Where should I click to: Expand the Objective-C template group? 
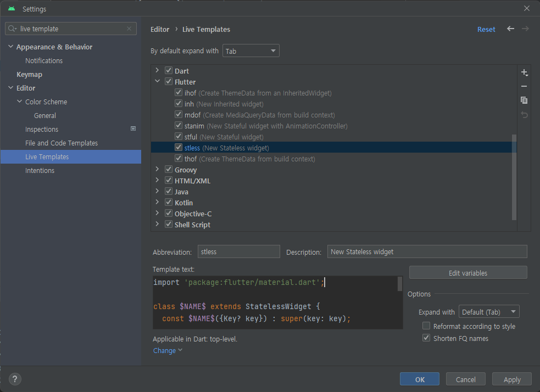tap(157, 214)
